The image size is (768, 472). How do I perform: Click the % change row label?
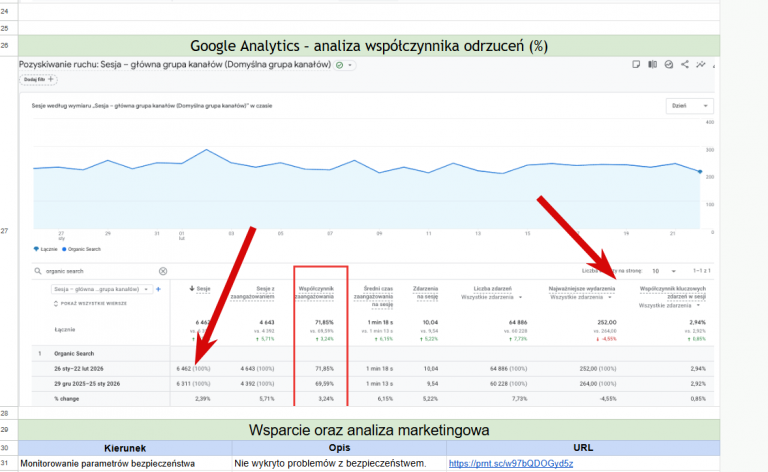[x=67, y=399]
